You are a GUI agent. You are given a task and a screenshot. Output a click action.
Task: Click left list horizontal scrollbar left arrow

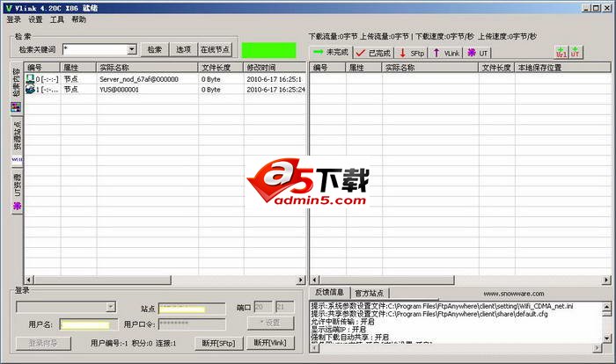pyautogui.click(x=29, y=280)
